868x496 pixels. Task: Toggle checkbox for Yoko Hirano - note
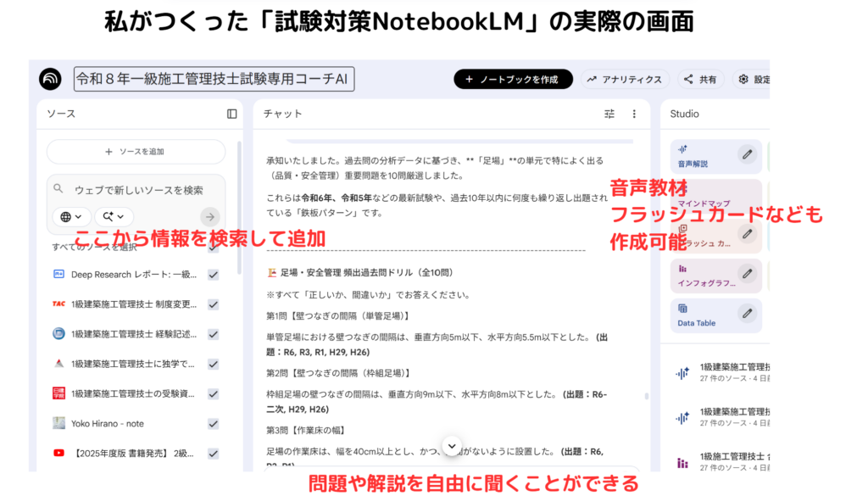click(213, 423)
